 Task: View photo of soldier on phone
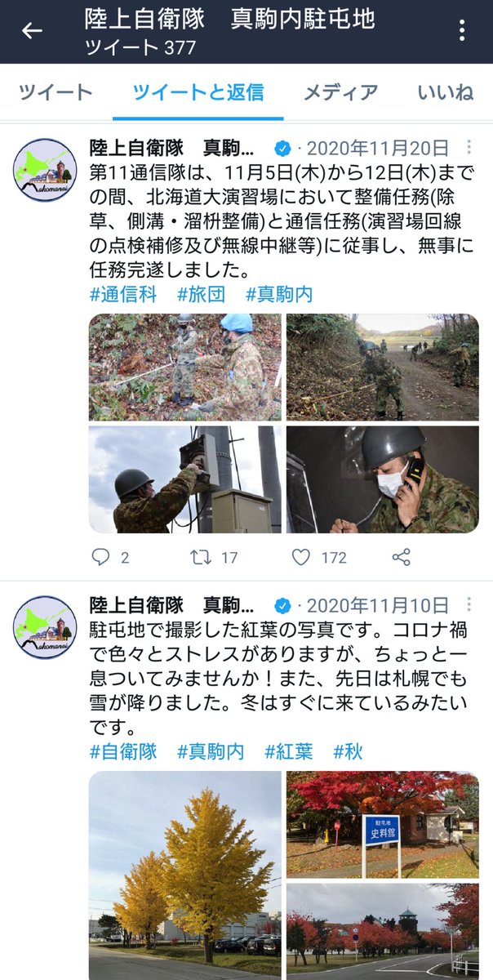(383, 479)
